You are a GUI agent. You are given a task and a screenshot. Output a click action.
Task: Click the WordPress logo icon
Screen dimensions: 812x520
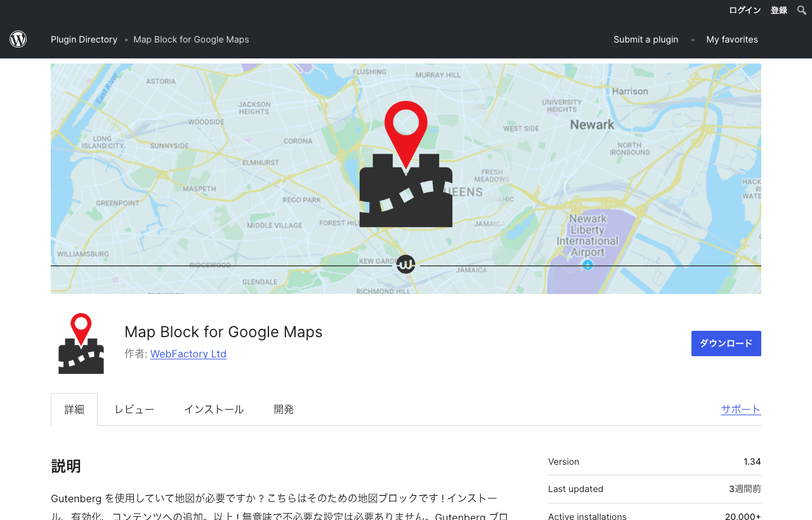coord(18,39)
